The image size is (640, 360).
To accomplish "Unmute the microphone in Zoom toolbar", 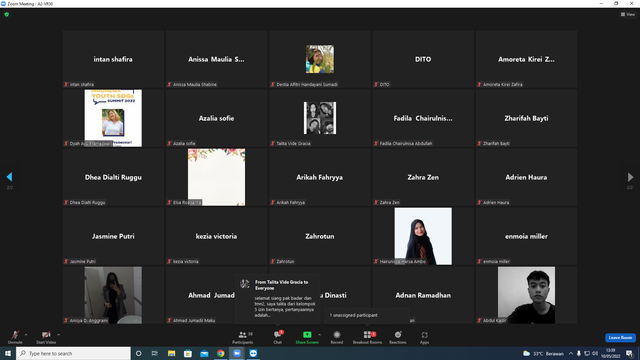I will (15, 337).
